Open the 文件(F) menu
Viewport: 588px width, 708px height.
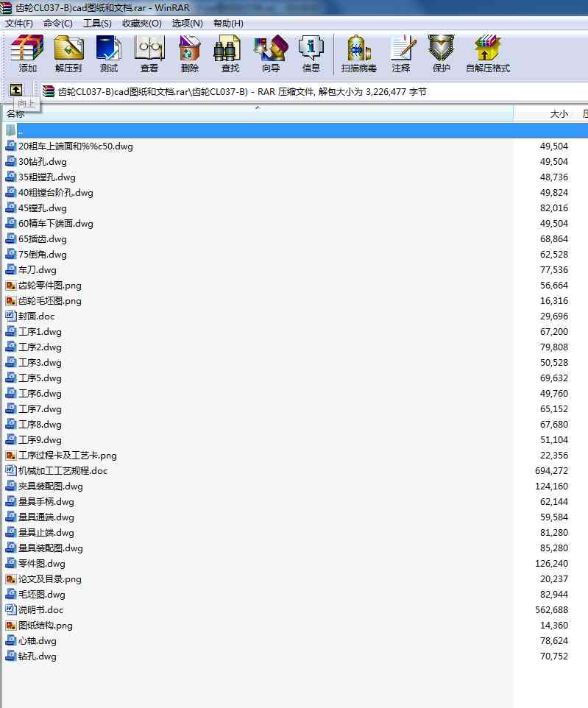(19, 24)
